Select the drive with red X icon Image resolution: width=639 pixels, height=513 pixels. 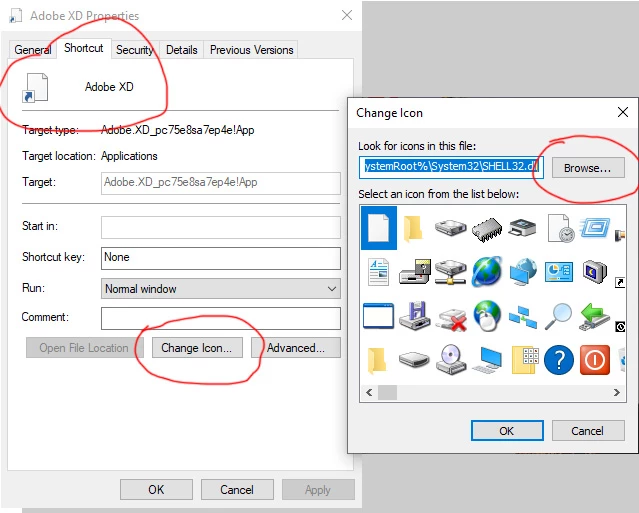tap(452, 319)
